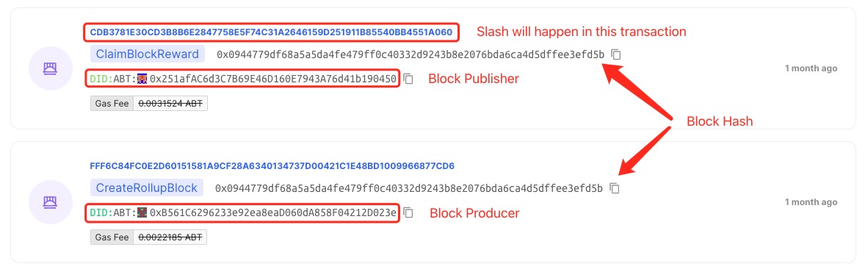868x272 pixels.
Task: Click the CreateRollupBlock "1 month ago" timestamp
Action: pos(811,202)
